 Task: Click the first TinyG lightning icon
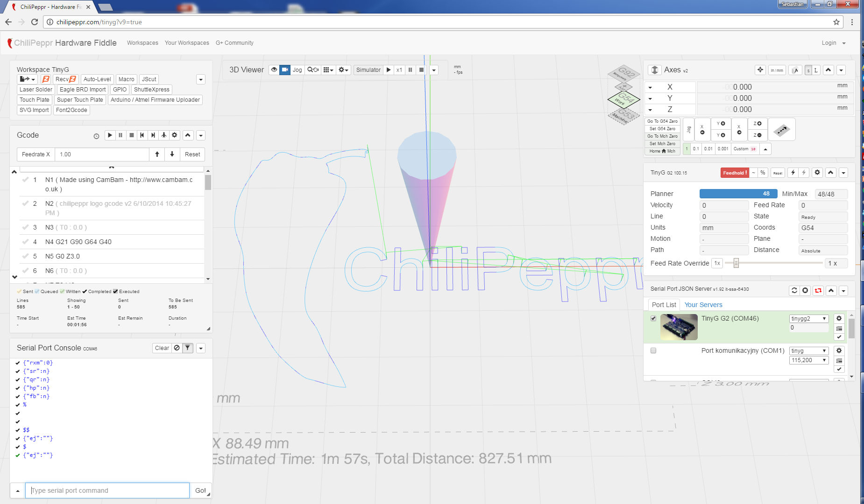(x=793, y=173)
